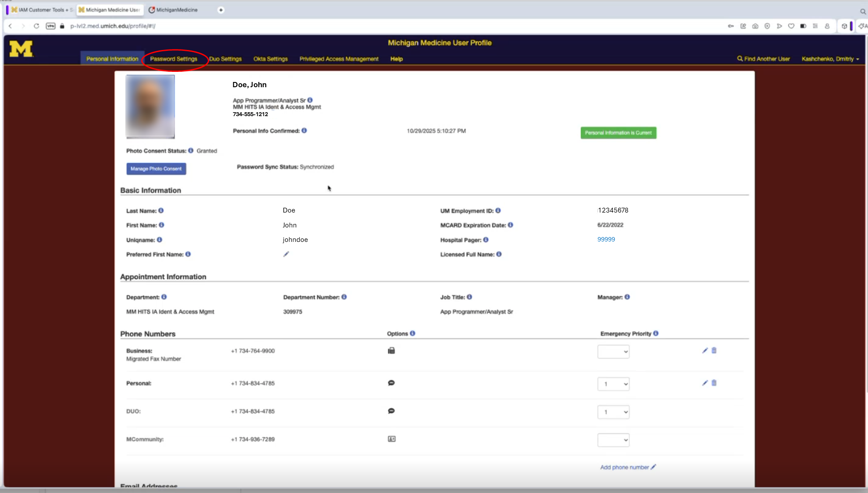Click the info icon beside UM Employment ID

498,211
